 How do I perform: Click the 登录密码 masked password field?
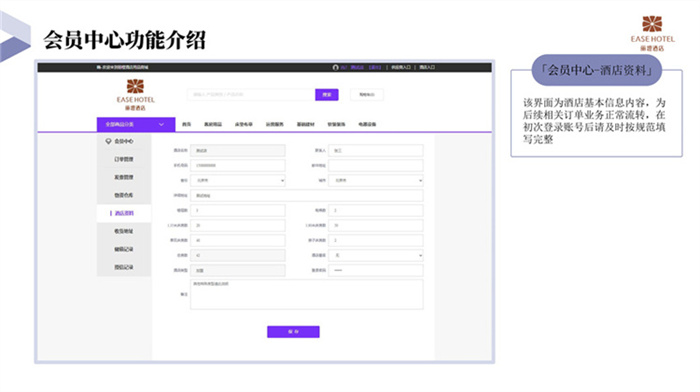(376, 270)
